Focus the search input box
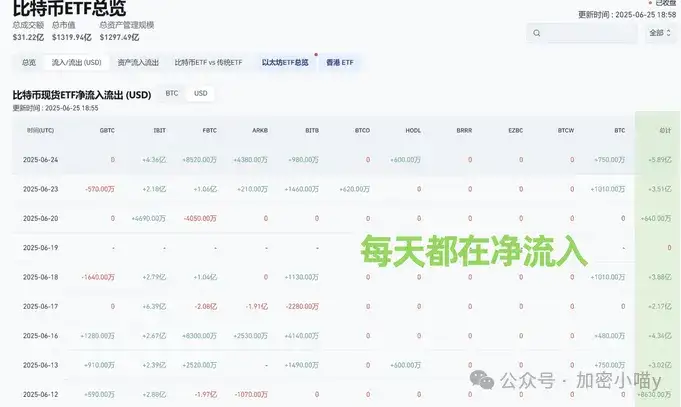The height and width of the screenshot is (407, 681). point(582,33)
